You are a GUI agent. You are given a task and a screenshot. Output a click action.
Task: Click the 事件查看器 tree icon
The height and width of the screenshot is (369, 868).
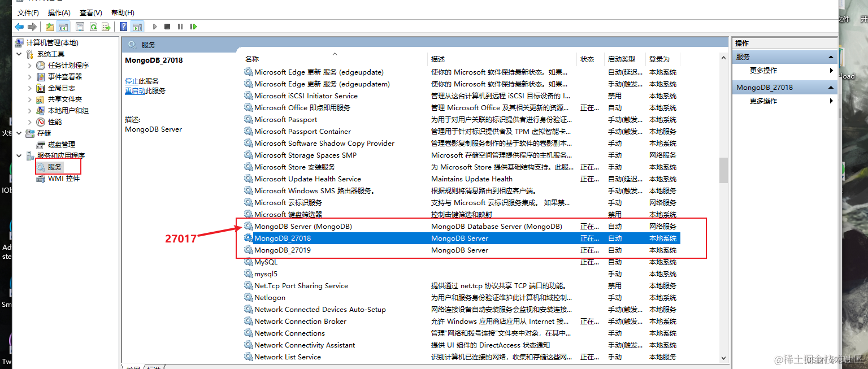point(41,77)
